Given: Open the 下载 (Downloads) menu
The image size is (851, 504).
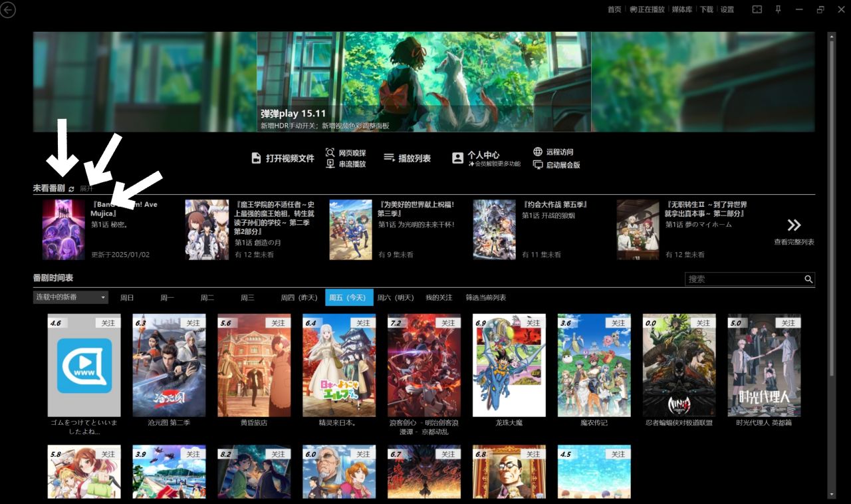Looking at the screenshot, I should 706,9.
